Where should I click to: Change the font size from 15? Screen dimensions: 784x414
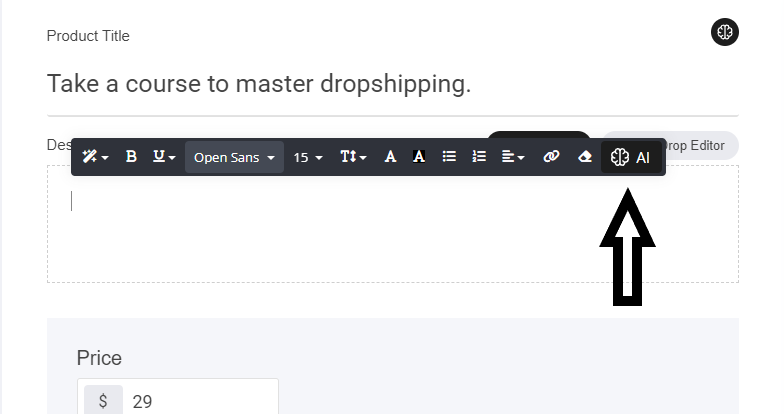coord(307,157)
